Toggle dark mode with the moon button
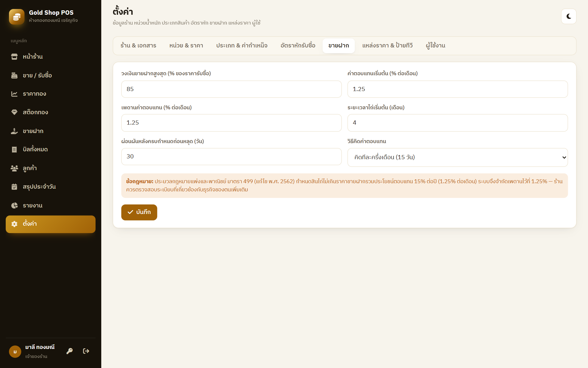 (x=569, y=16)
